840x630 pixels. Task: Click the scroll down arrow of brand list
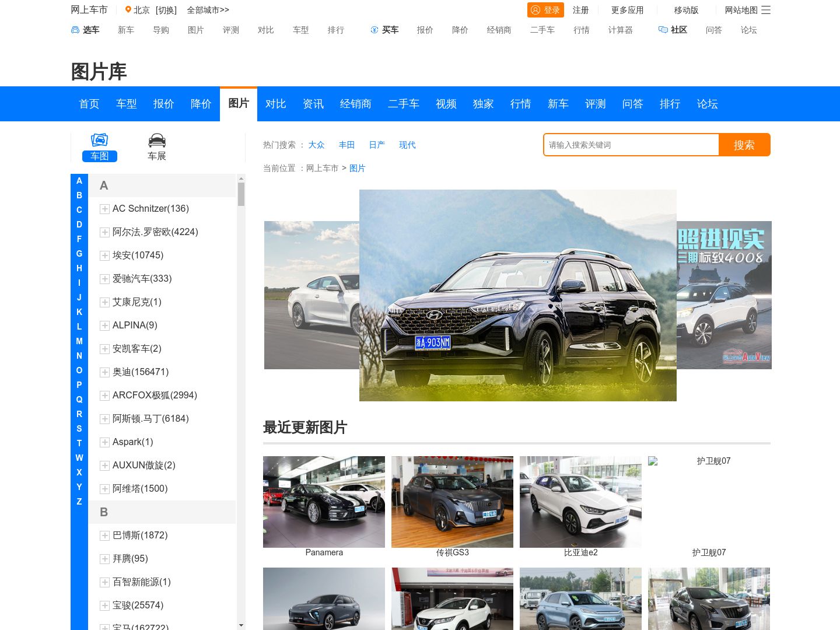point(241,625)
